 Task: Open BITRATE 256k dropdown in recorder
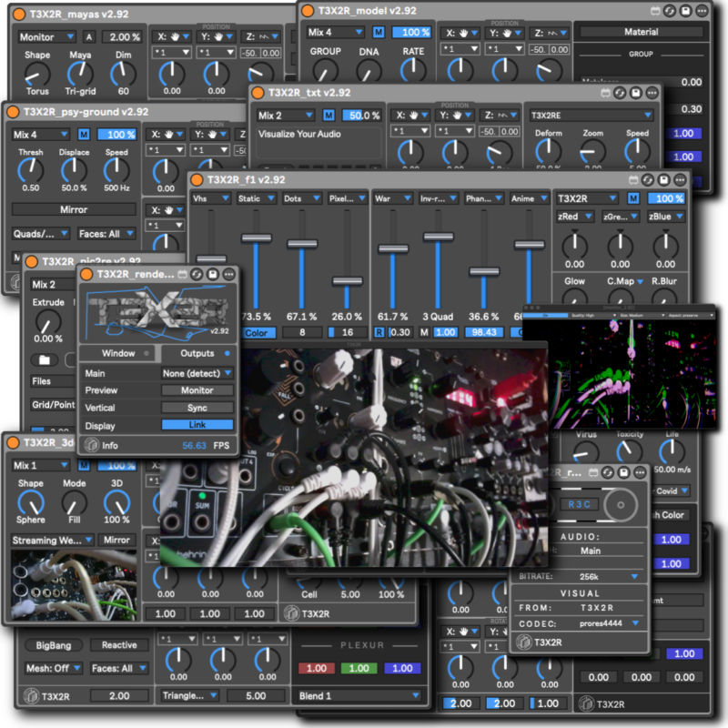click(x=609, y=576)
